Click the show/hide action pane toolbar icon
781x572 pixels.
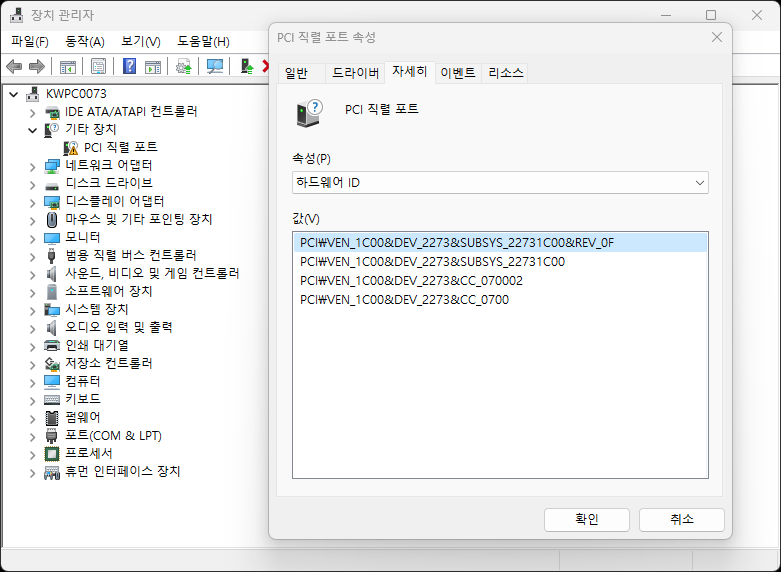[x=153, y=66]
